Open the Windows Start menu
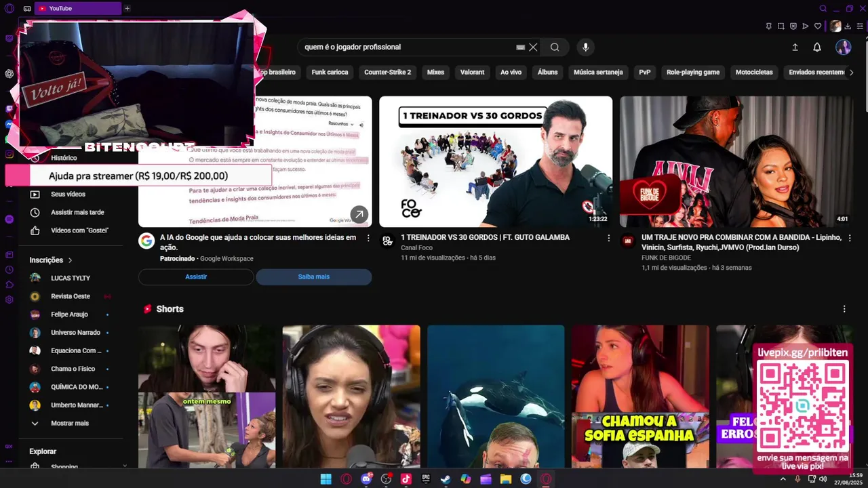Viewport: 868px width, 488px height. tap(325, 479)
